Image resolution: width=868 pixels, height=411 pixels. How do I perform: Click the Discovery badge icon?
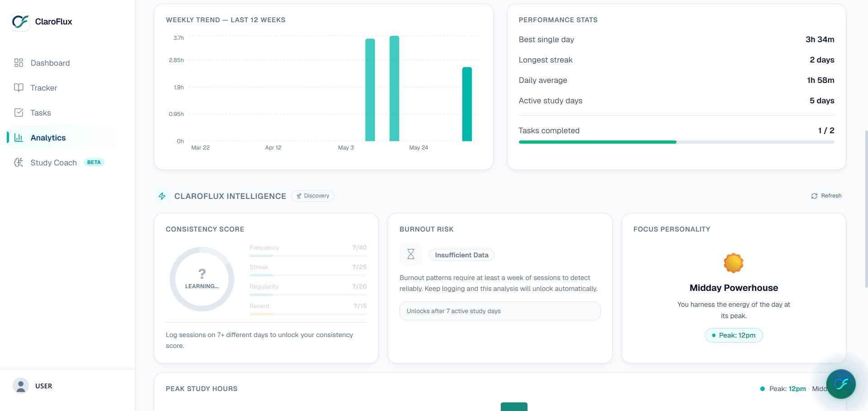(x=299, y=196)
